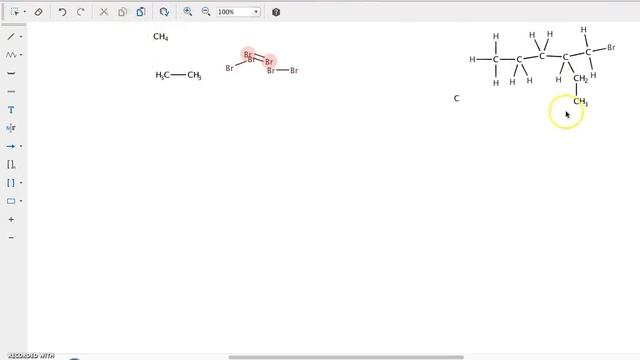The width and height of the screenshot is (640, 360).
Task: Click the H3C group of ethane
Action: (162, 75)
